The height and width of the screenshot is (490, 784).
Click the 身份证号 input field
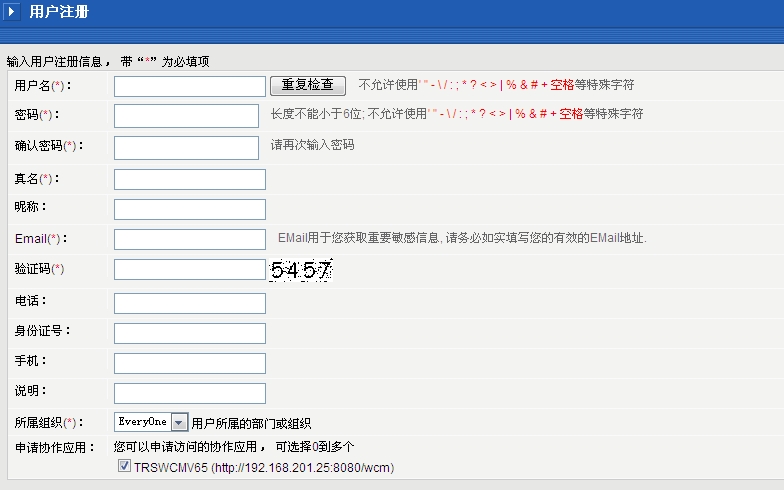point(190,334)
